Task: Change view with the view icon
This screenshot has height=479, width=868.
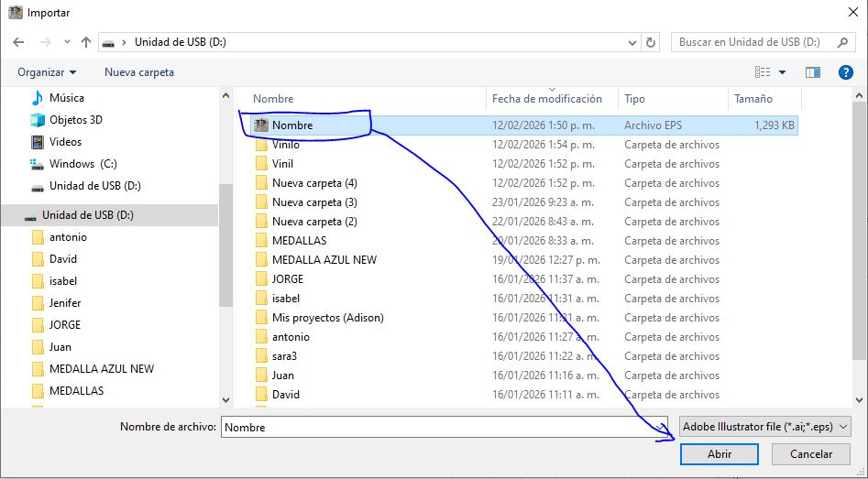Action: point(763,72)
